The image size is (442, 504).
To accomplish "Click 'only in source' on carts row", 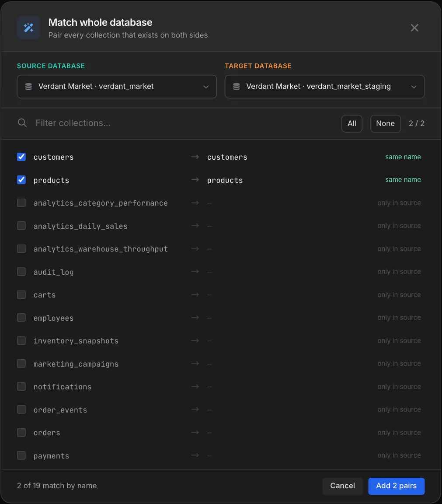I will click(399, 295).
